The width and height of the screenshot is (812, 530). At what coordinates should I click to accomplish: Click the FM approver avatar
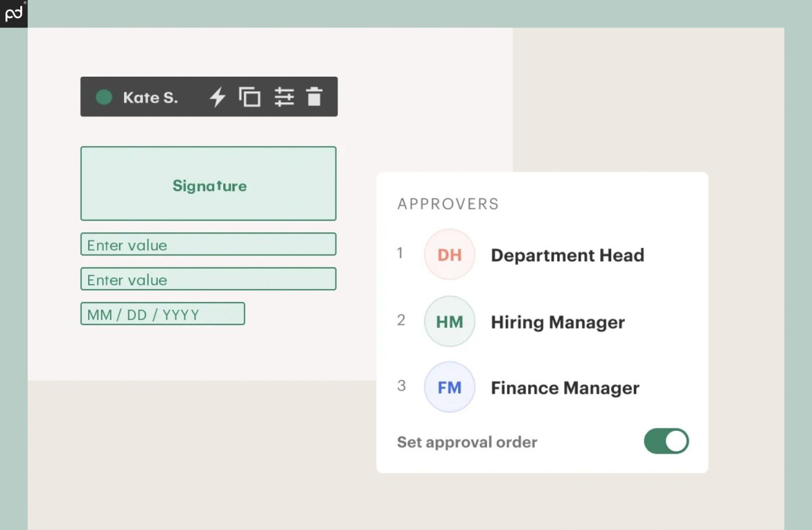point(449,387)
